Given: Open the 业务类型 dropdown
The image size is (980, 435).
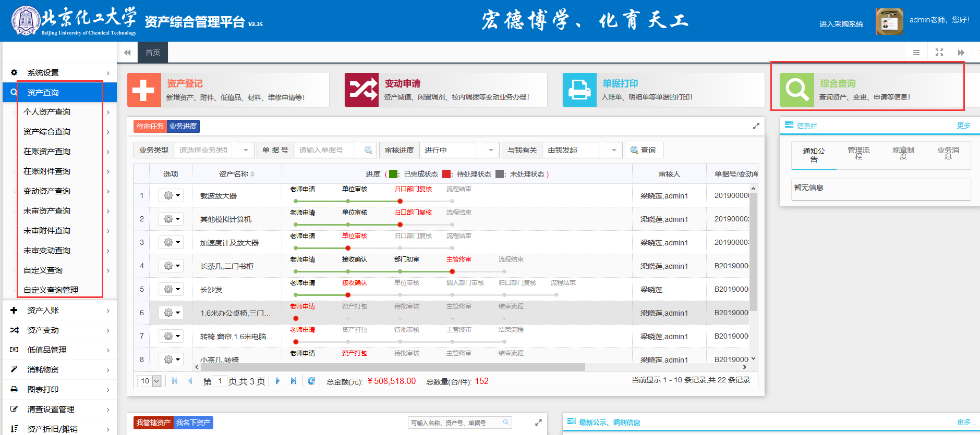Looking at the screenshot, I should click(x=214, y=150).
